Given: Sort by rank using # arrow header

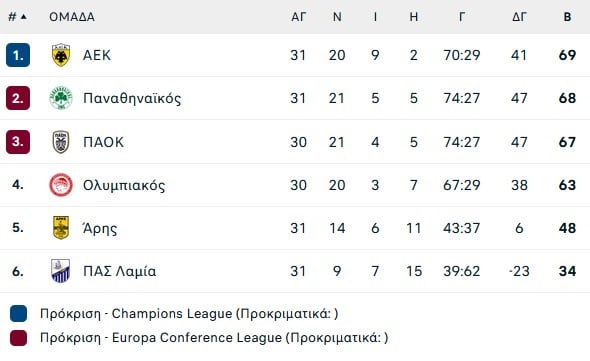Looking at the screenshot, I should click(17, 17).
